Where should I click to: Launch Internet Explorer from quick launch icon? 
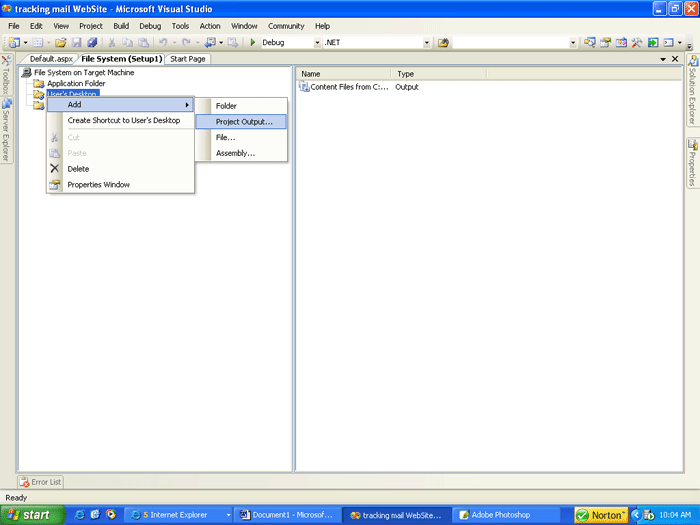tap(79, 515)
